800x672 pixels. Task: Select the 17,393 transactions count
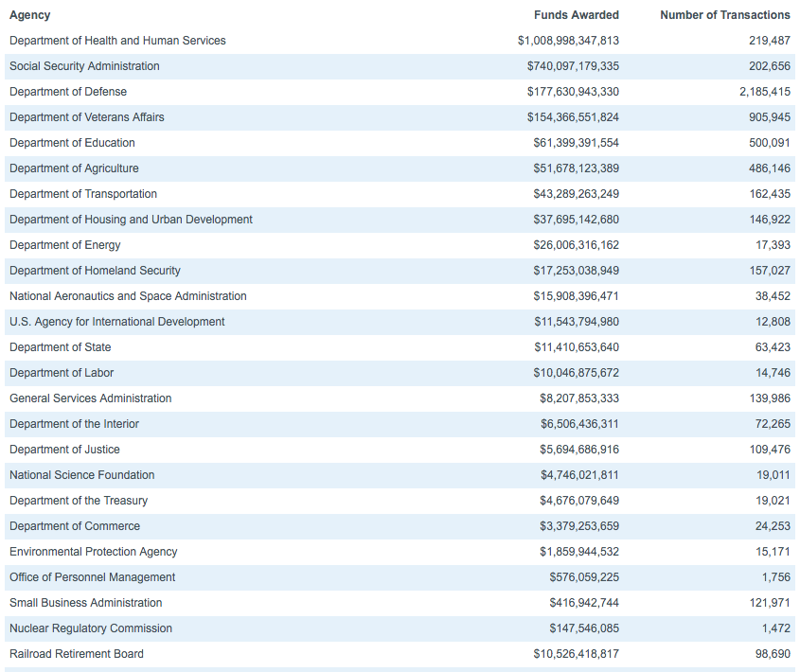click(773, 245)
